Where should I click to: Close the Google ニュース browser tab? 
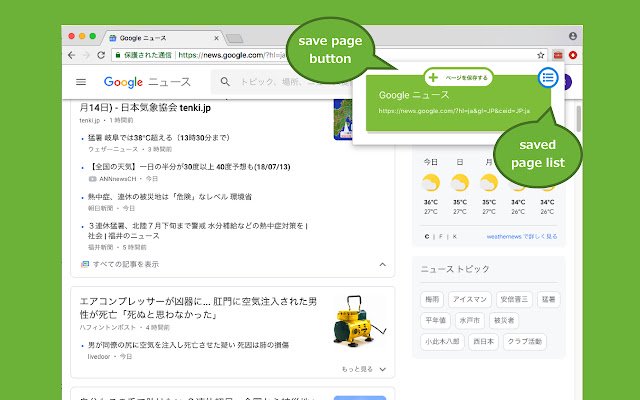click(x=216, y=38)
